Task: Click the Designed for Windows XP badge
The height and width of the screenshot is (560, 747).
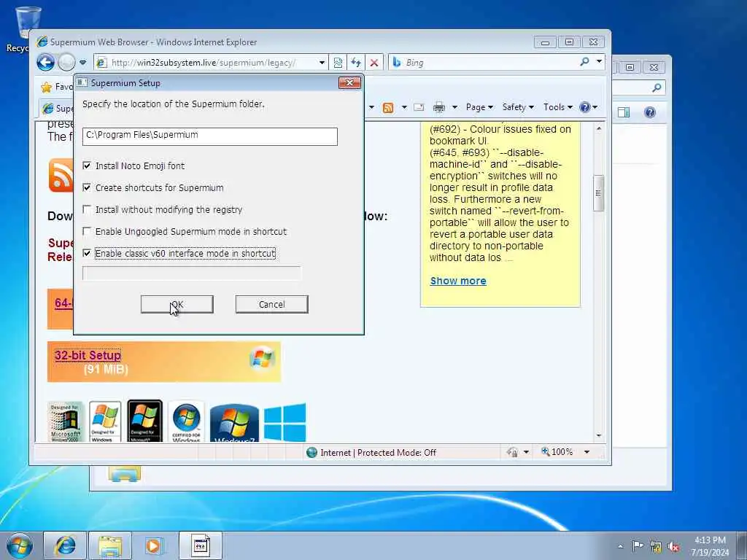Action: [105, 422]
